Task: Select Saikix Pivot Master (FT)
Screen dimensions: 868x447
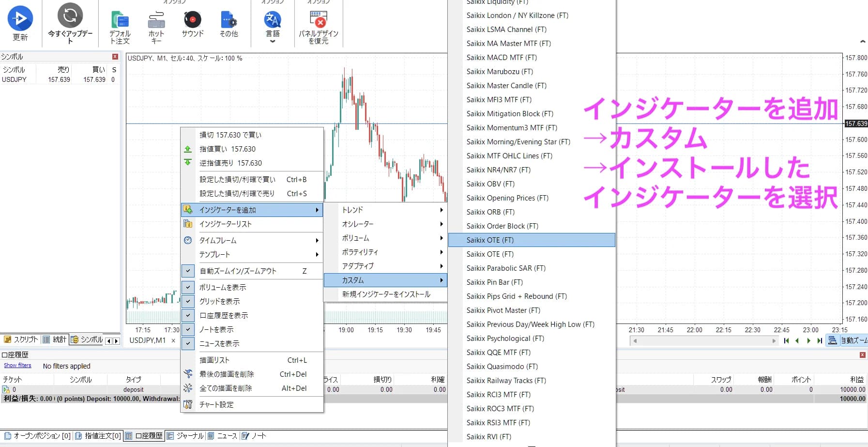Action: point(532,310)
